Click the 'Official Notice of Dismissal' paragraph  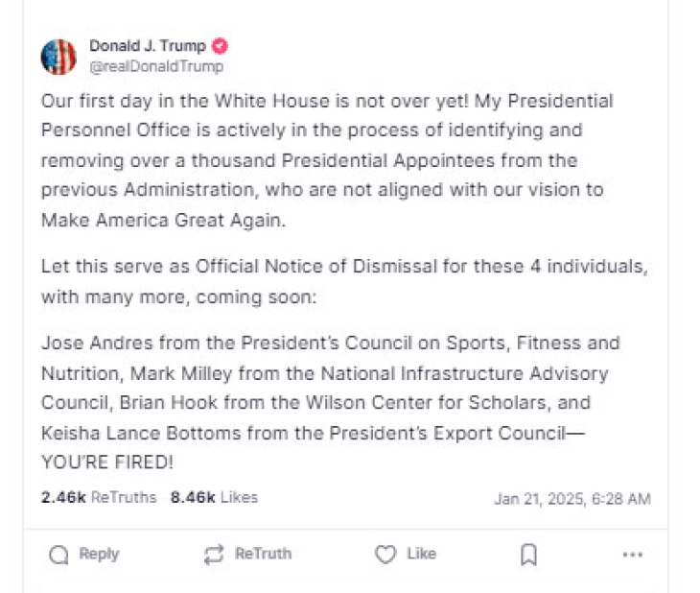344,281
